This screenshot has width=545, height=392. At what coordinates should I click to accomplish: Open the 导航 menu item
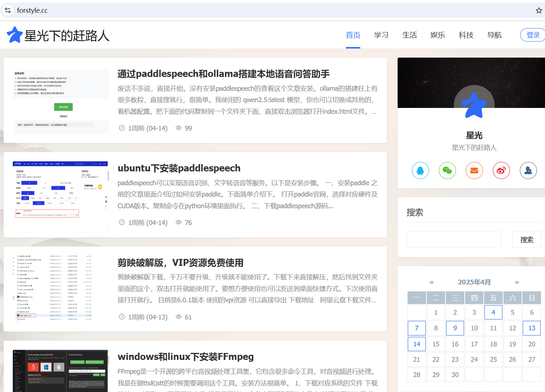[495, 35]
